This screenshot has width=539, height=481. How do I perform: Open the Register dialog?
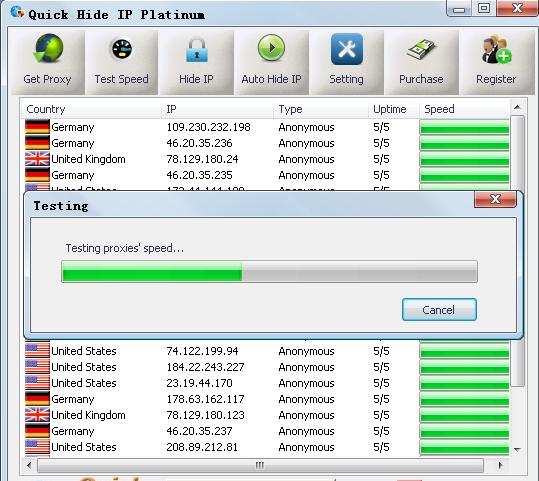[x=496, y=62]
